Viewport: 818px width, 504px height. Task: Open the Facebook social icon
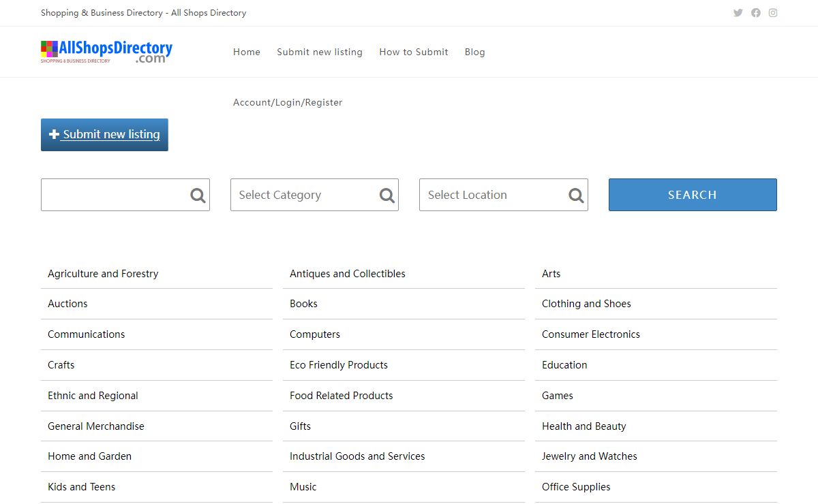pyautogui.click(x=756, y=13)
